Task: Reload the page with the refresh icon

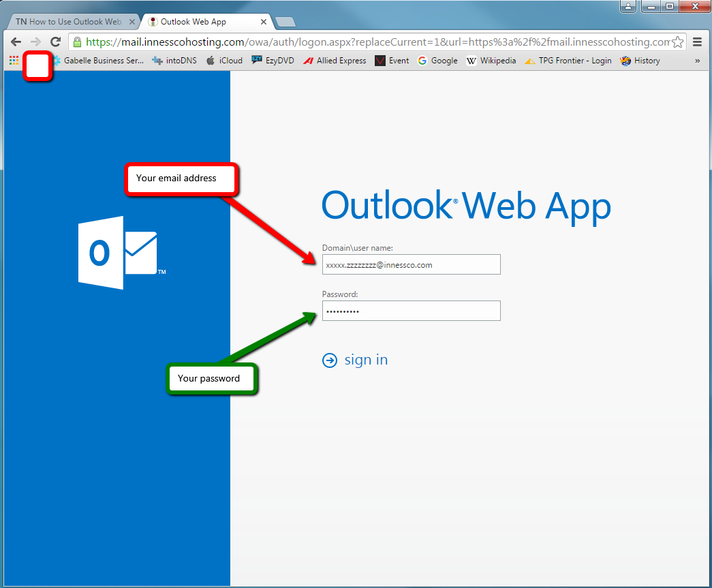Action: pyautogui.click(x=55, y=42)
